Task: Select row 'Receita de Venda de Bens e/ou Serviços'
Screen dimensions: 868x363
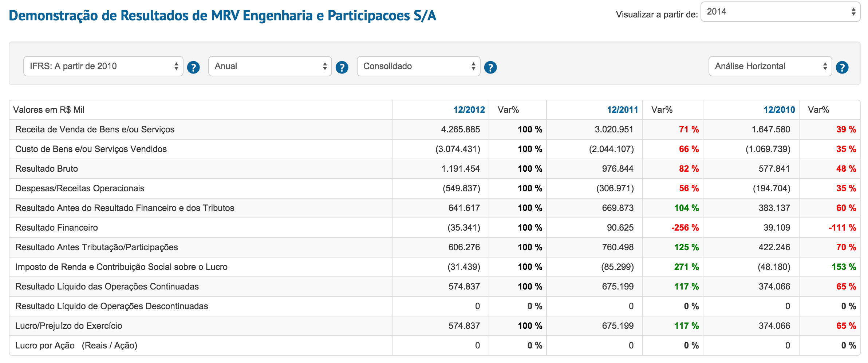Action: pos(435,129)
